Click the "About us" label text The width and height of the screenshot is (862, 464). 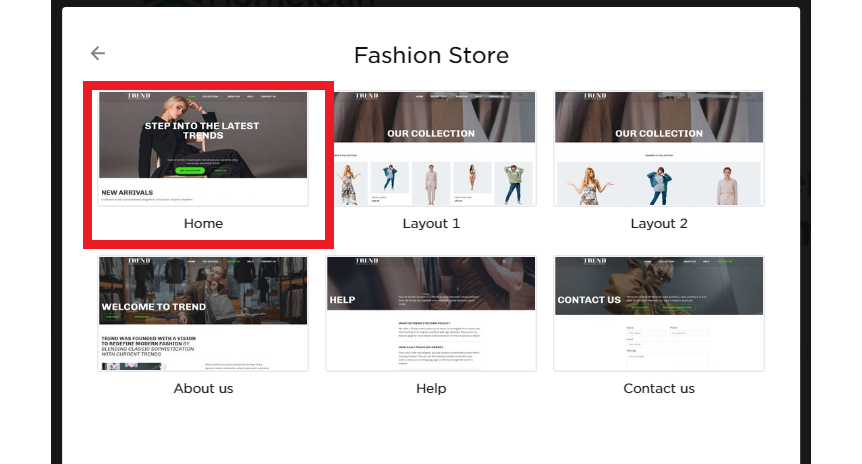pos(203,389)
